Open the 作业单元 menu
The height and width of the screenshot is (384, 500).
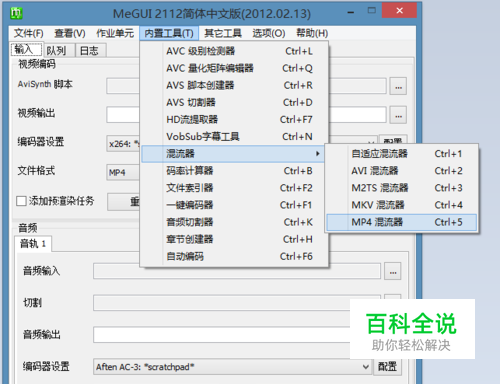coord(115,33)
